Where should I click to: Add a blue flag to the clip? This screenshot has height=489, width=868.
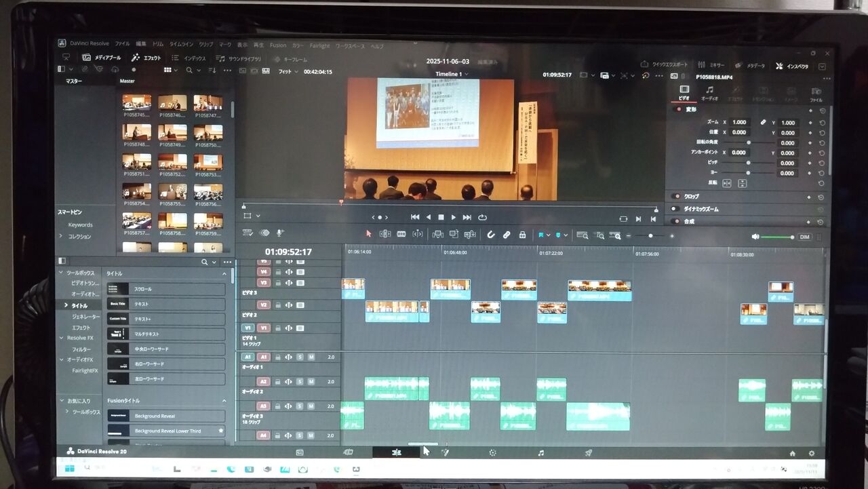point(542,235)
